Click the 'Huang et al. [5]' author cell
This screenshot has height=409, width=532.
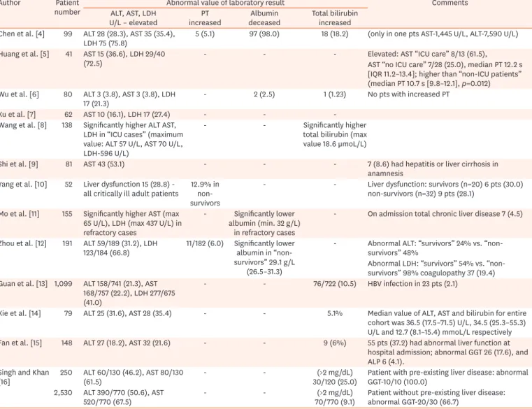(24, 54)
